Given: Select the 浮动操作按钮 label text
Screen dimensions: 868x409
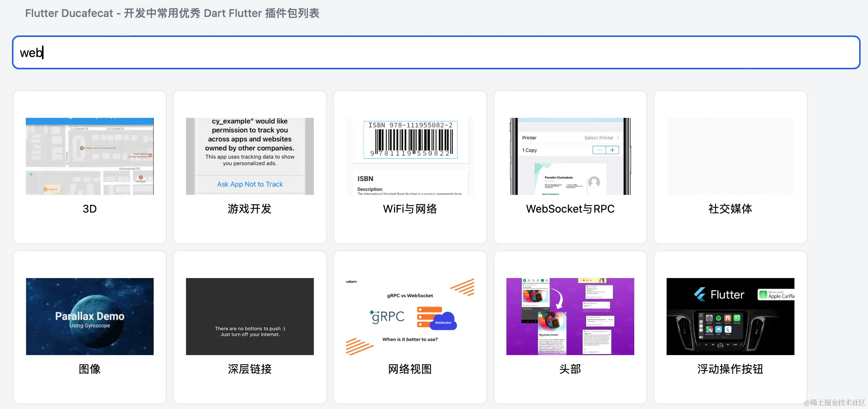Looking at the screenshot, I should click(730, 369).
